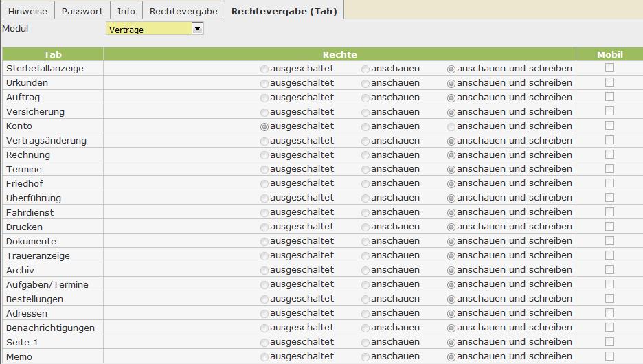Check Mobil box for Dokumente
The image size is (643, 364).
(609, 241)
